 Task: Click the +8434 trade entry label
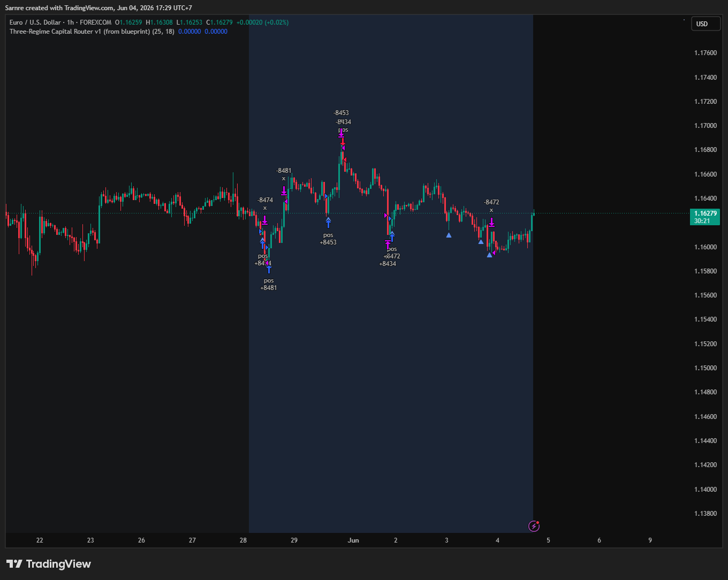(388, 264)
